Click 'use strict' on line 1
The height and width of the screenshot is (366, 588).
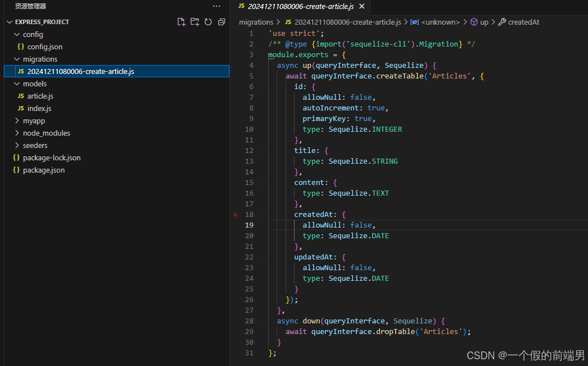pos(295,33)
